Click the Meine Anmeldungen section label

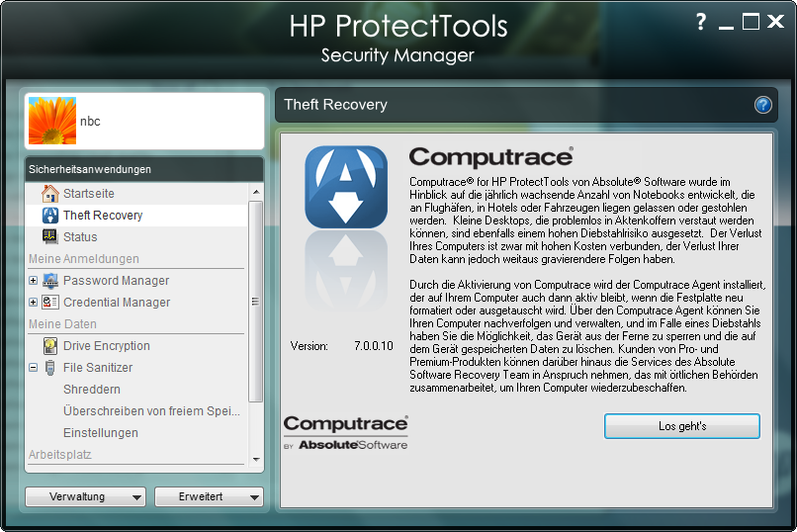[84, 259]
